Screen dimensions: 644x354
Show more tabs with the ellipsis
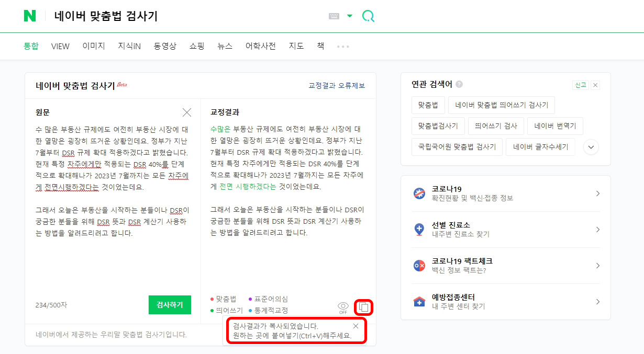click(x=343, y=47)
